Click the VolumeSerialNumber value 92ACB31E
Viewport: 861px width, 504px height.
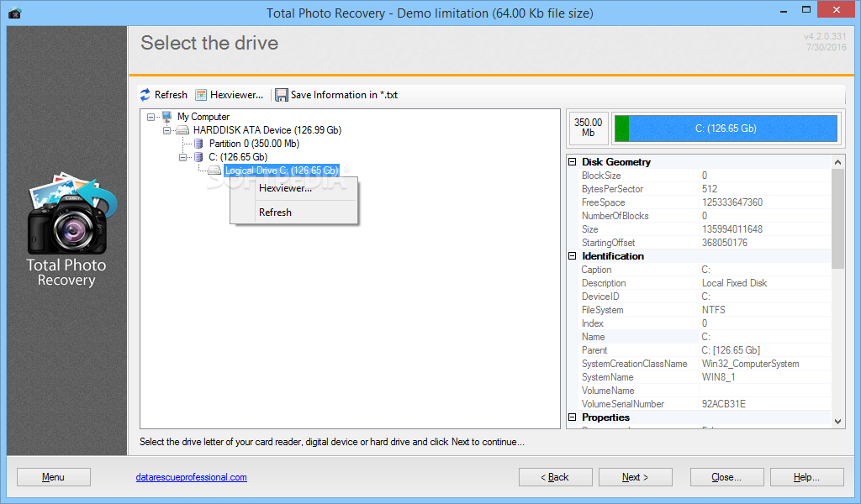724,404
